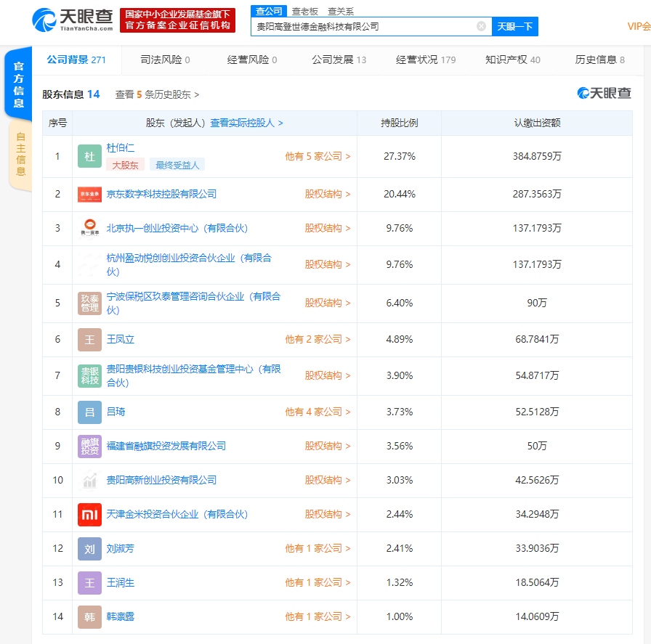Switch to the 司法风险 tab
Viewport: 651px width, 644px height.
click(x=165, y=60)
